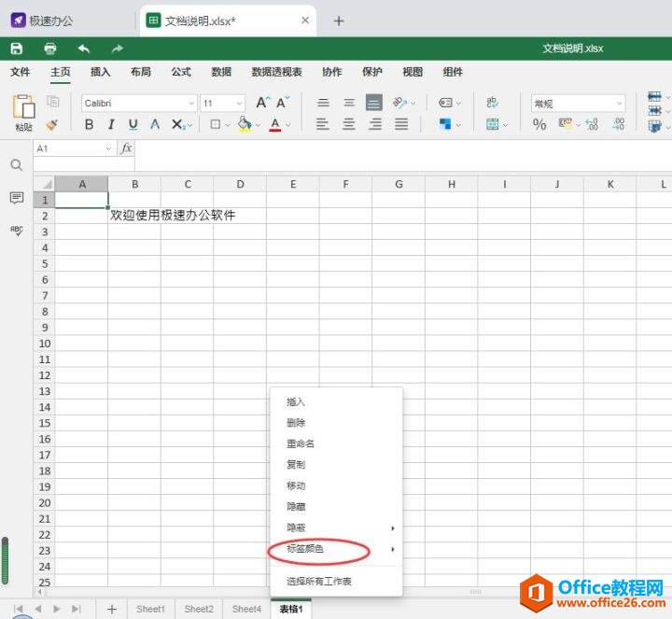Click the ABC spell check icon in left sidebar

pos(16,231)
